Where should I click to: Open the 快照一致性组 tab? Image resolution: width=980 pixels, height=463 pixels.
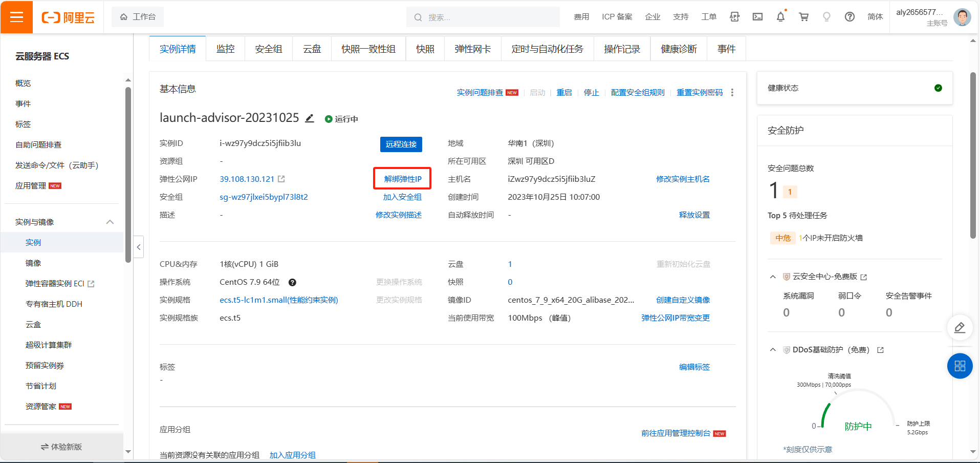pyautogui.click(x=368, y=49)
